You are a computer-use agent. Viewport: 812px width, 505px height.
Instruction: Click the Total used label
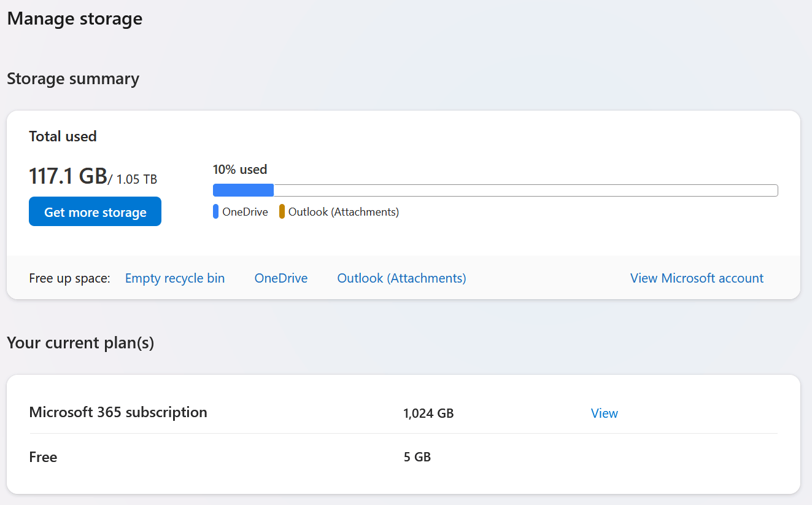[x=63, y=136]
